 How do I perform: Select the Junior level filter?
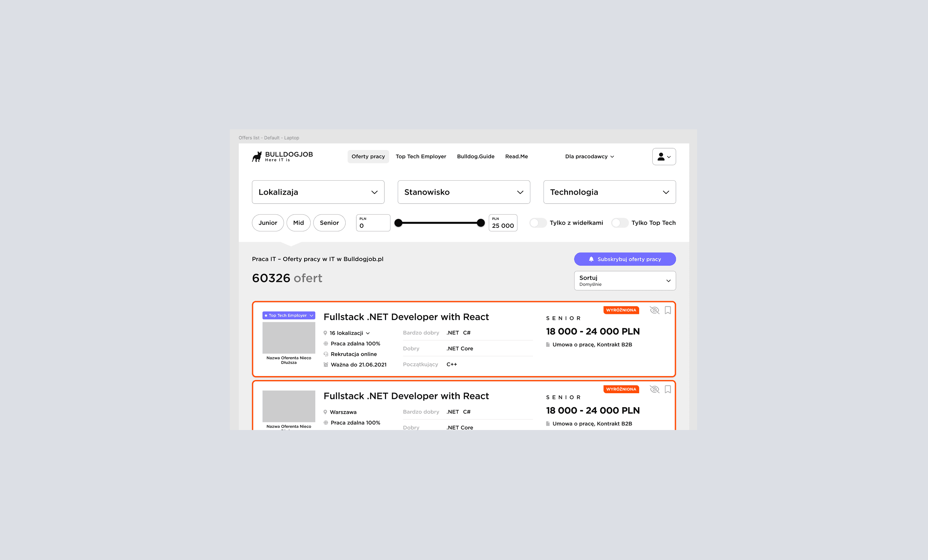(267, 223)
